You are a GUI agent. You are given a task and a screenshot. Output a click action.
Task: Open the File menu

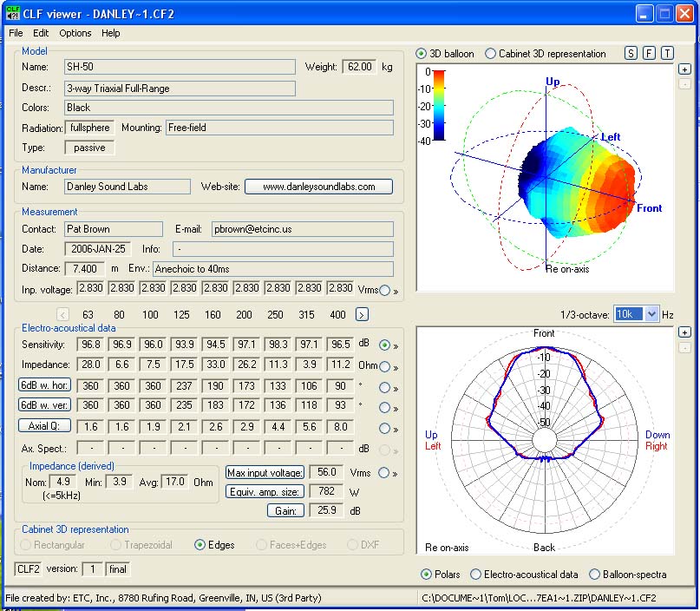[x=16, y=33]
